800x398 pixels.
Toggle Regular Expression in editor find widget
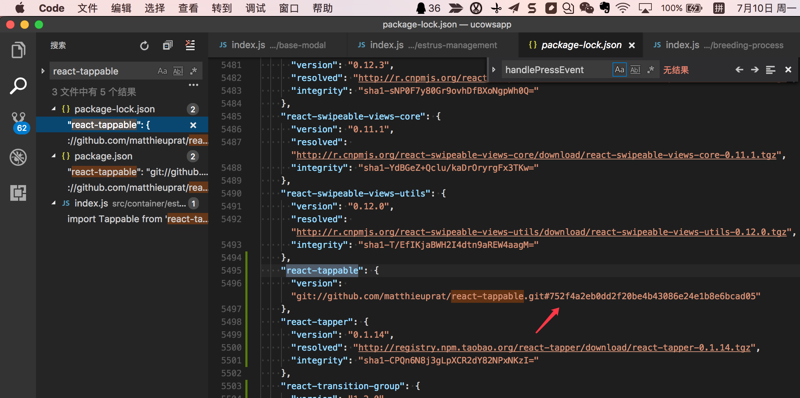(650, 70)
